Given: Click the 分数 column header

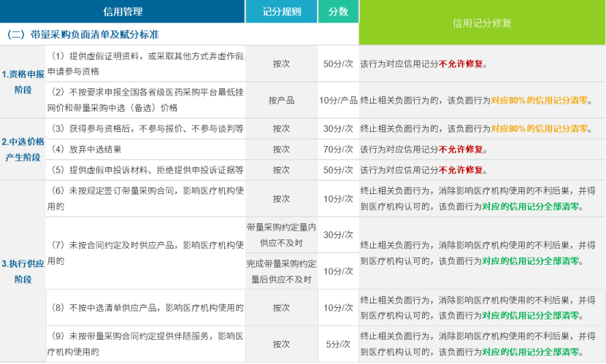Looking at the screenshot, I should [338, 11].
